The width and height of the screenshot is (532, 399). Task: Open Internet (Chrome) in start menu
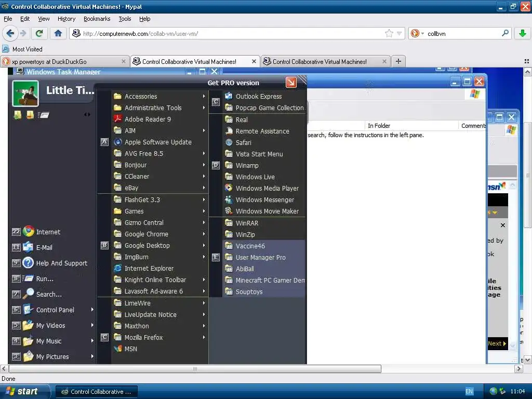pyautogui.click(x=48, y=232)
